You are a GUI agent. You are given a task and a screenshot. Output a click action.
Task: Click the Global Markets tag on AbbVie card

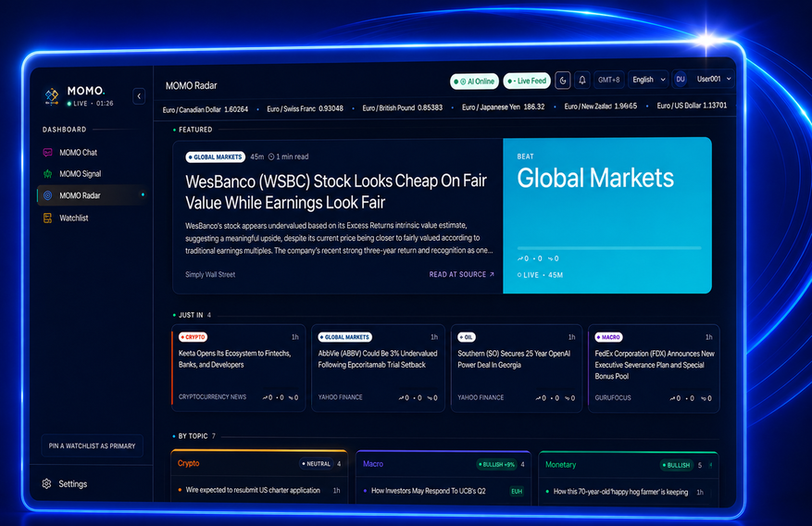tap(344, 337)
